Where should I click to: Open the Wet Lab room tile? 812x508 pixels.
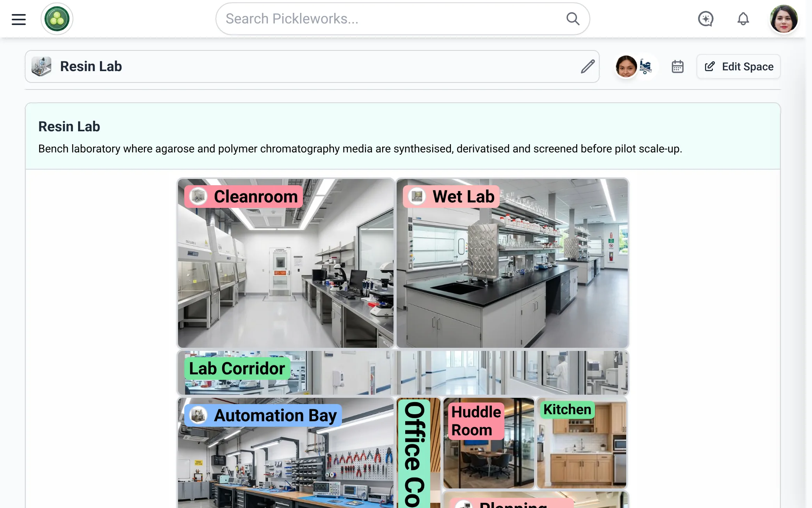coord(512,263)
